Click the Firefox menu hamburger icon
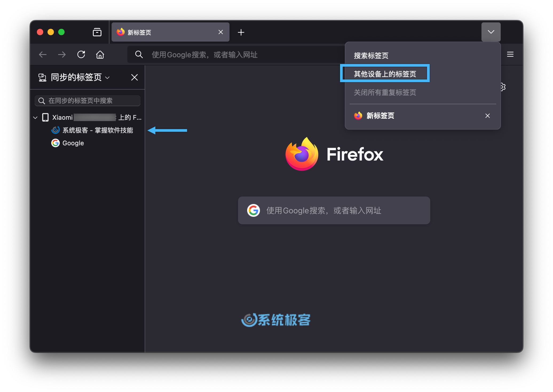This screenshot has width=553, height=392. pos(510,54)
